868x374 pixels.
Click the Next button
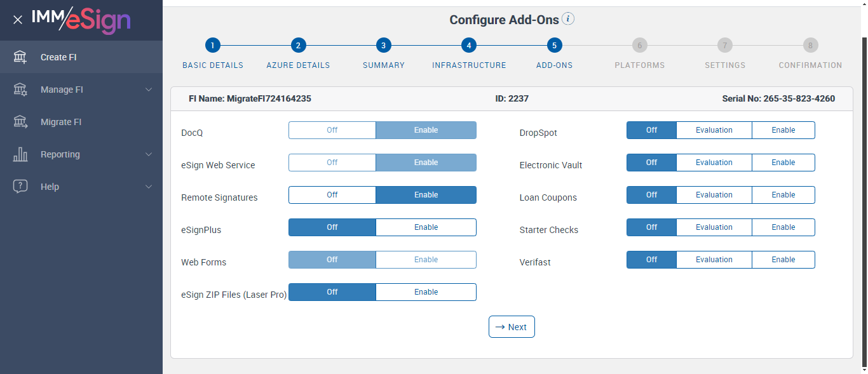click(512, 327)
